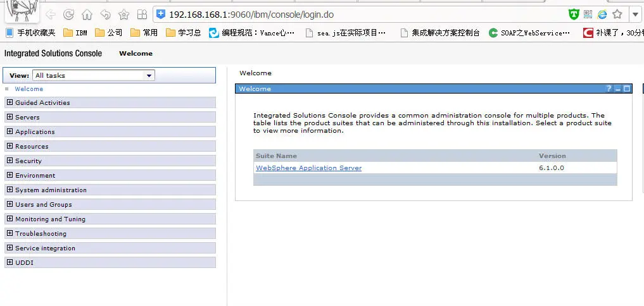Open the 学习总 bookmark folder
644x306 pixels.
pyautogui.click(x=183, y=33)
